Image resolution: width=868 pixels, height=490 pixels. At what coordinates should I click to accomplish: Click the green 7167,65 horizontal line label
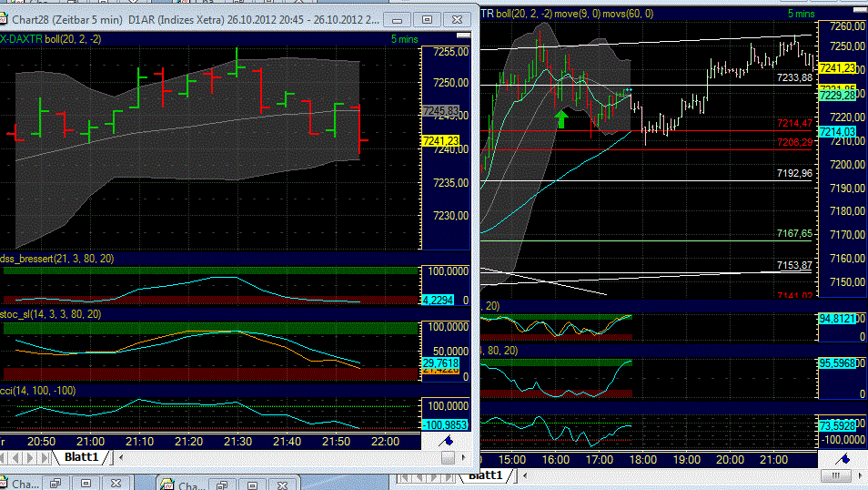pos(794,233)
